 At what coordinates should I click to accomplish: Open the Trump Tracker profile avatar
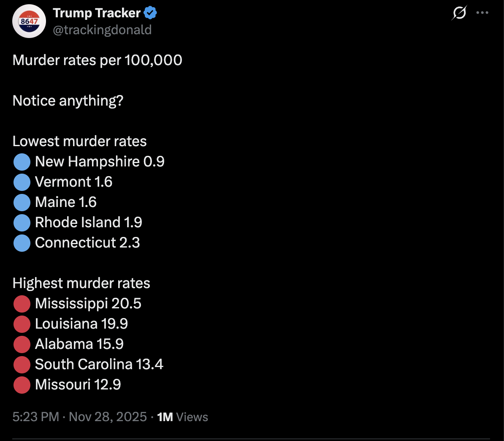tap(29, 21)
